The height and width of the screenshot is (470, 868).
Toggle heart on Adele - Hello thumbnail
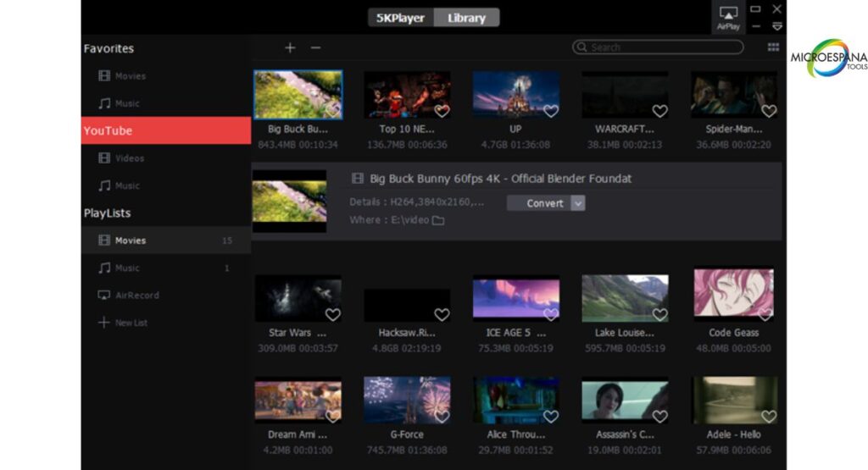(x=769, y=416)
